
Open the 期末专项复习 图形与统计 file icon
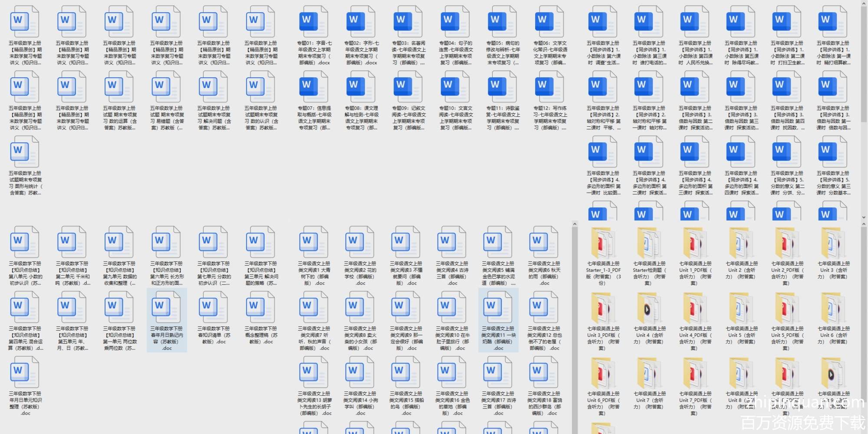25,152
